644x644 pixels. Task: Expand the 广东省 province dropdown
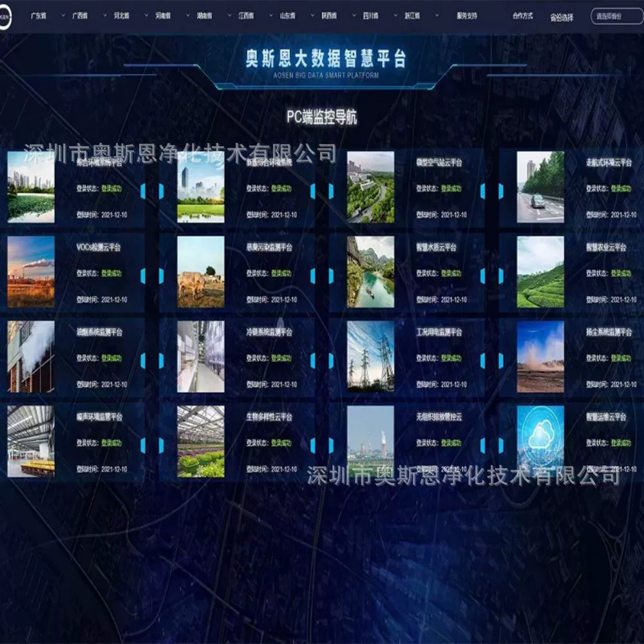40,16
